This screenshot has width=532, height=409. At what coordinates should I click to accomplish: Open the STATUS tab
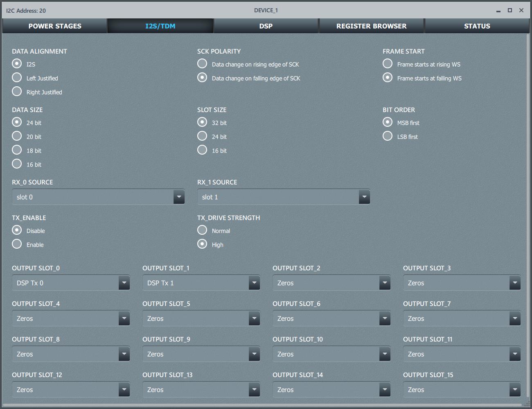pos(477,26)
